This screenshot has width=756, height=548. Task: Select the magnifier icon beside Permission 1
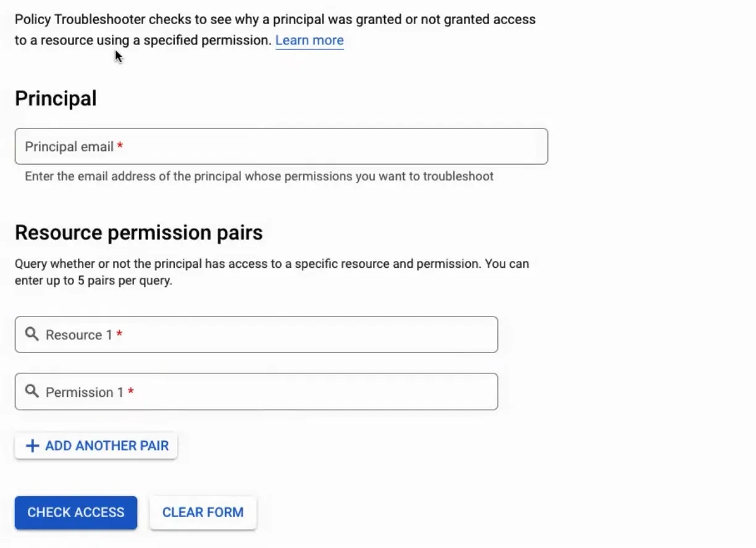[x=31, y=391]
